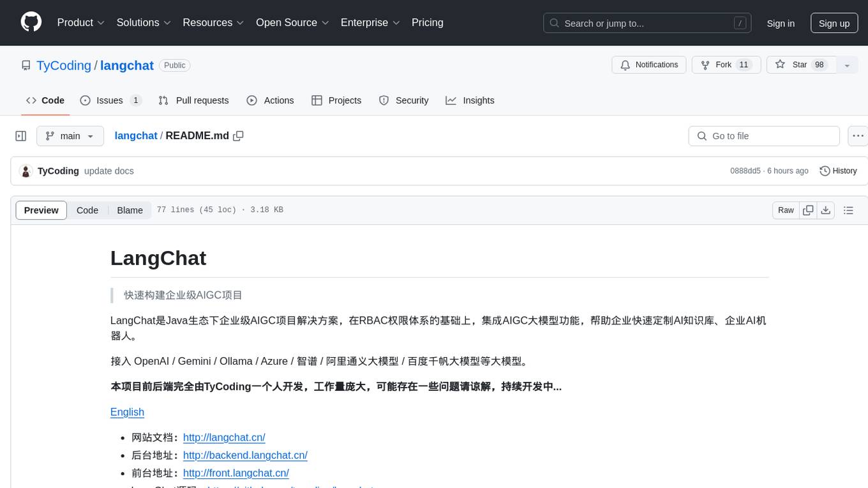Switch to the Issues tab
The width and height of the screenshot is (868, 488).
pyautogui.click(x=110, y=100)
